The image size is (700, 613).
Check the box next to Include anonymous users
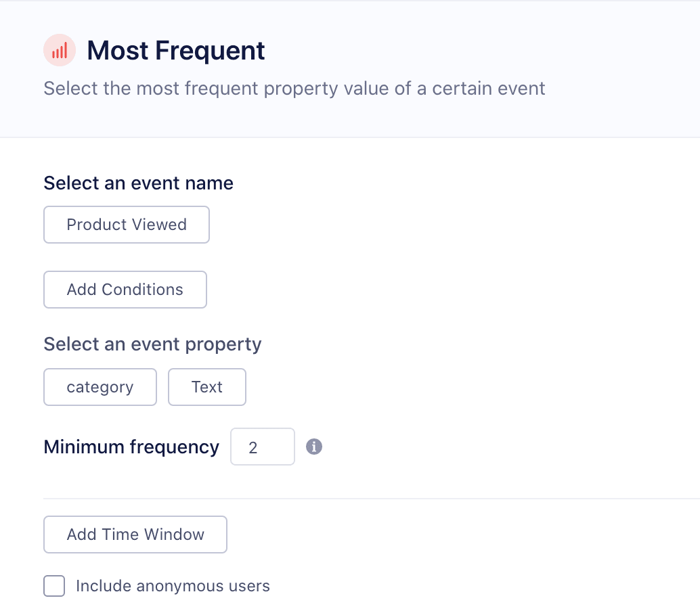54,586
